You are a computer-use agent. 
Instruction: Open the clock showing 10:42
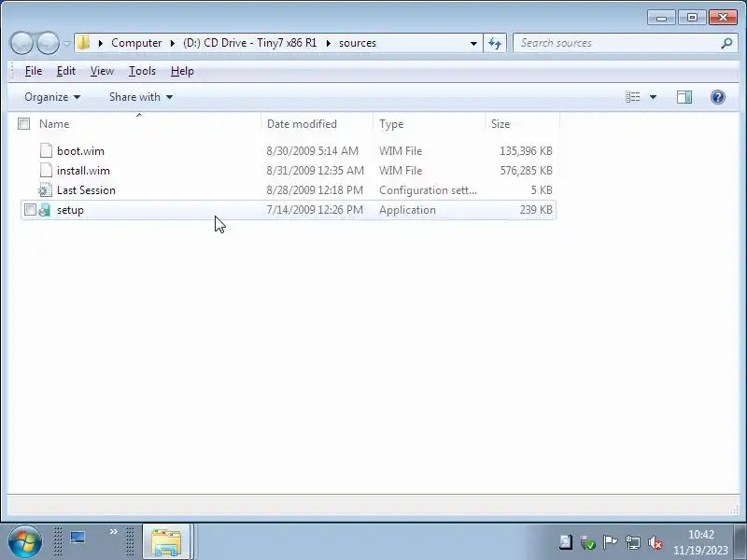tap(701, 542)
